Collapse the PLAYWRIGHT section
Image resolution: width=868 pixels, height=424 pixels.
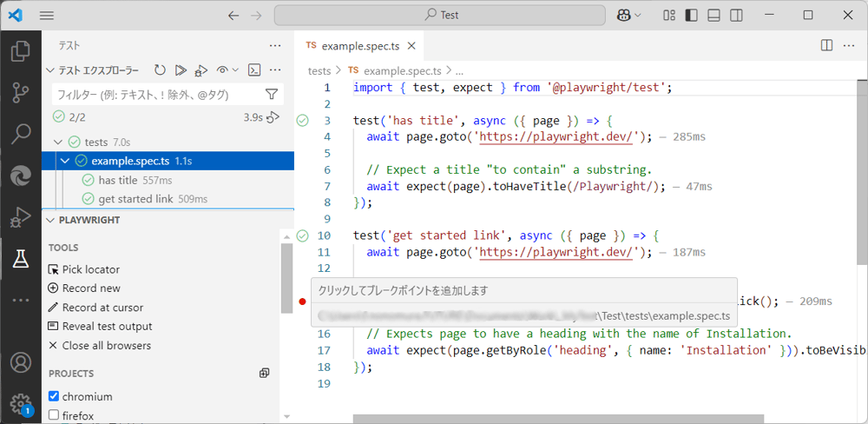click(51, 220)
